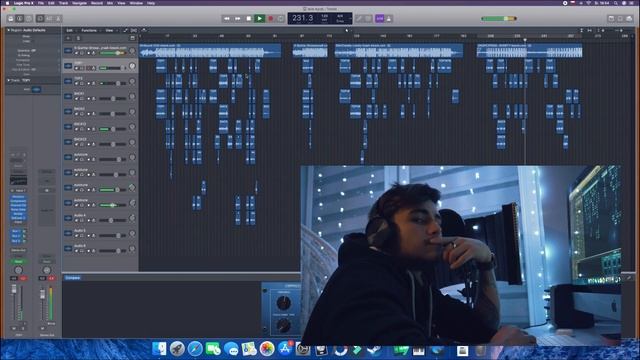This screenshot has height=360, width=640.
Task: Open tracks area View menu
Action: [109, 31]
